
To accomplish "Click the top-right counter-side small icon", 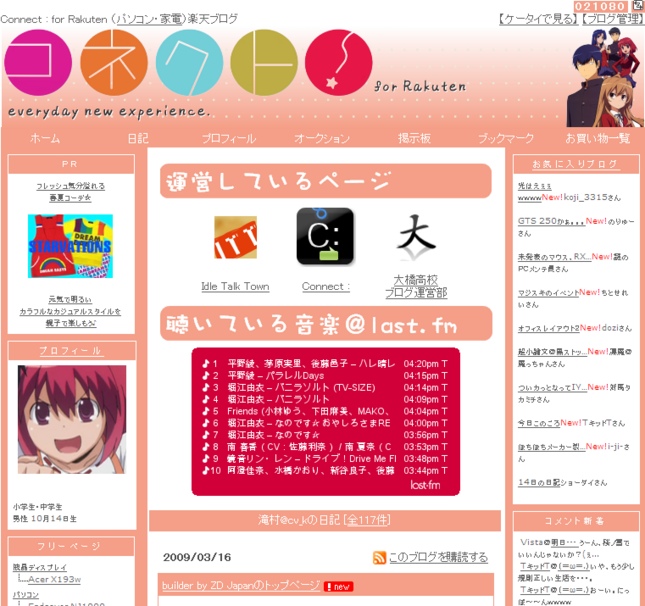I will point(637,5).
